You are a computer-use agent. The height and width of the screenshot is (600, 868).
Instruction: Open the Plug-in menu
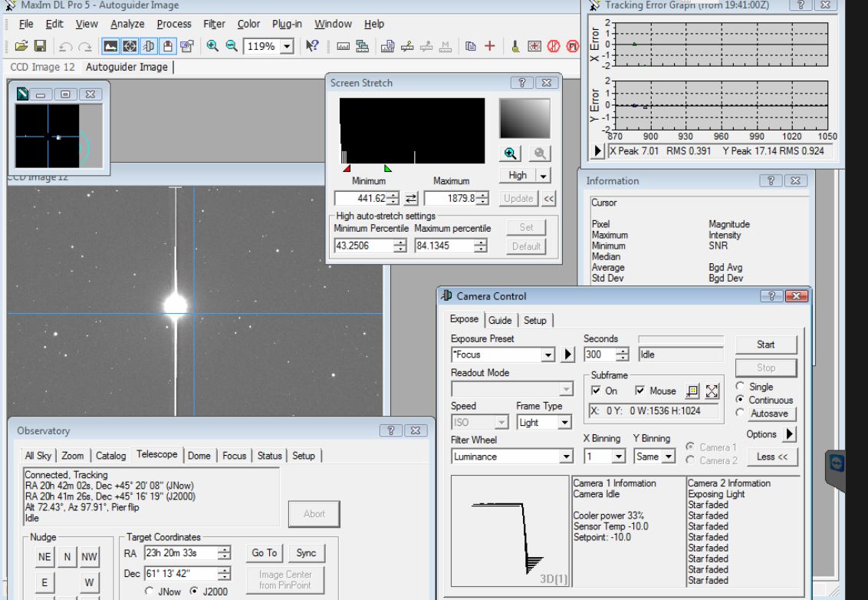click(x=287, y=24)
